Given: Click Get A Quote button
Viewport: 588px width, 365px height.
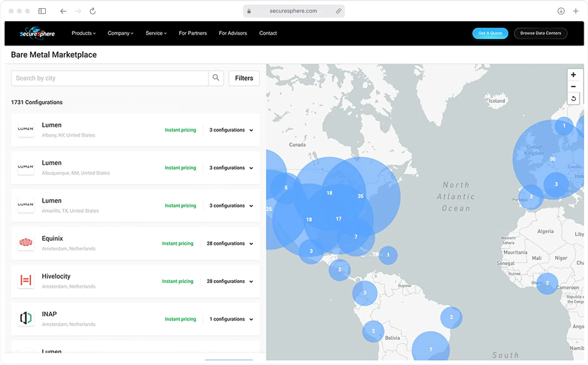Looking at the screenshot, I should point(490,33).
